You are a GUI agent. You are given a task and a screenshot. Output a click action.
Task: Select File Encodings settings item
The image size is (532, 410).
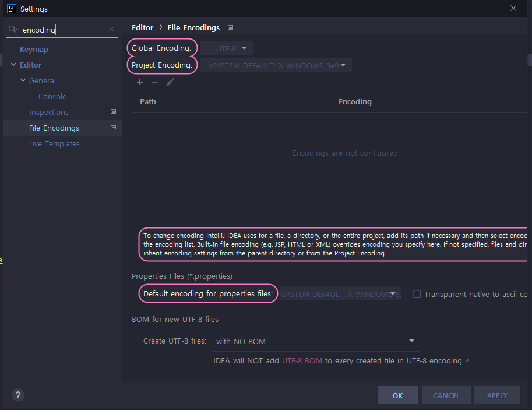(x=54, y=128)
